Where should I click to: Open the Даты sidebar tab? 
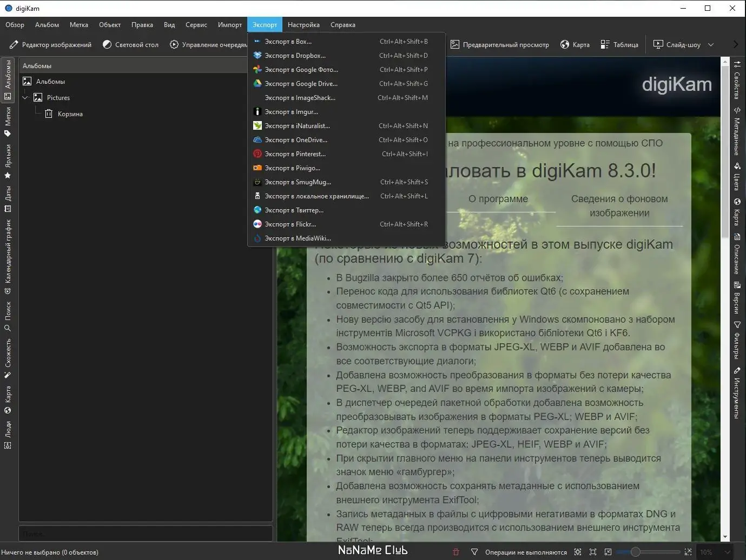click(8, 199)
